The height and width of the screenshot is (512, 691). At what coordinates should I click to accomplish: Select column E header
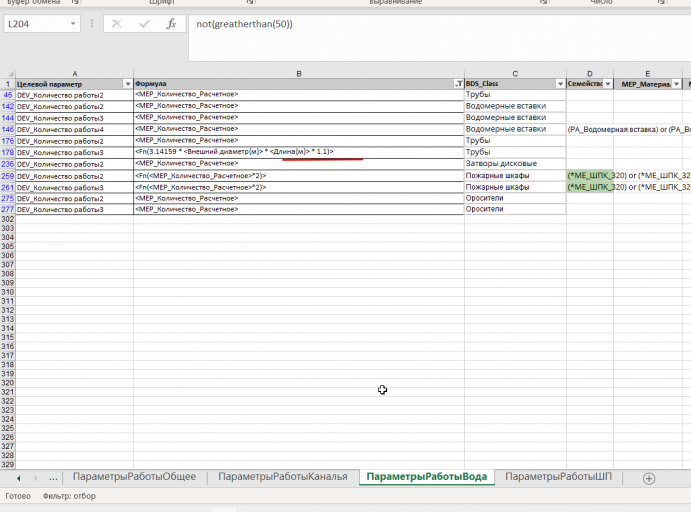[648, 74]
